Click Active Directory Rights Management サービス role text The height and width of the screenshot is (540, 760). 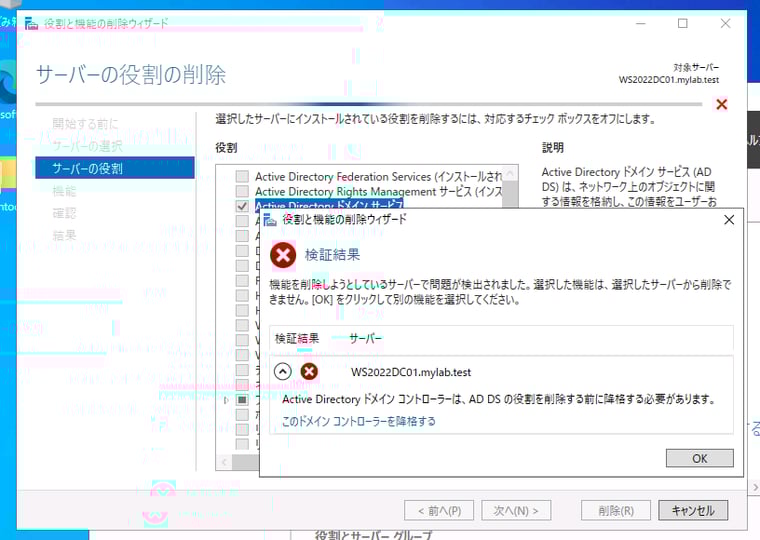click(378, 191)
